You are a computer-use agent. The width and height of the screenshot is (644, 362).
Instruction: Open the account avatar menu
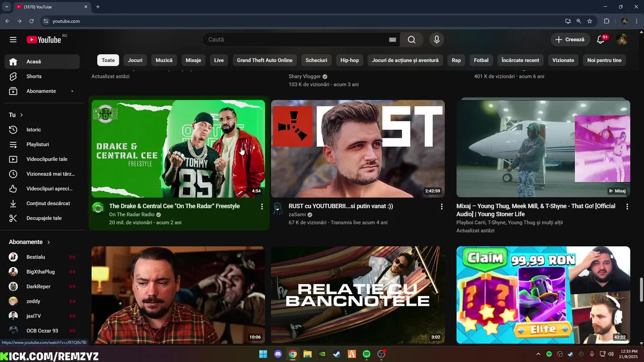point(622,40)
